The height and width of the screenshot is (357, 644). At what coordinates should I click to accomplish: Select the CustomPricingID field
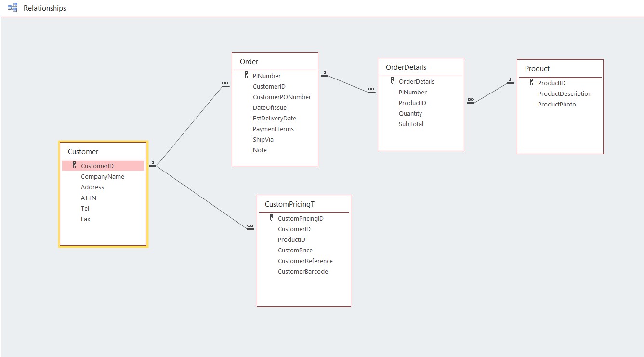[x=301, y=219]
